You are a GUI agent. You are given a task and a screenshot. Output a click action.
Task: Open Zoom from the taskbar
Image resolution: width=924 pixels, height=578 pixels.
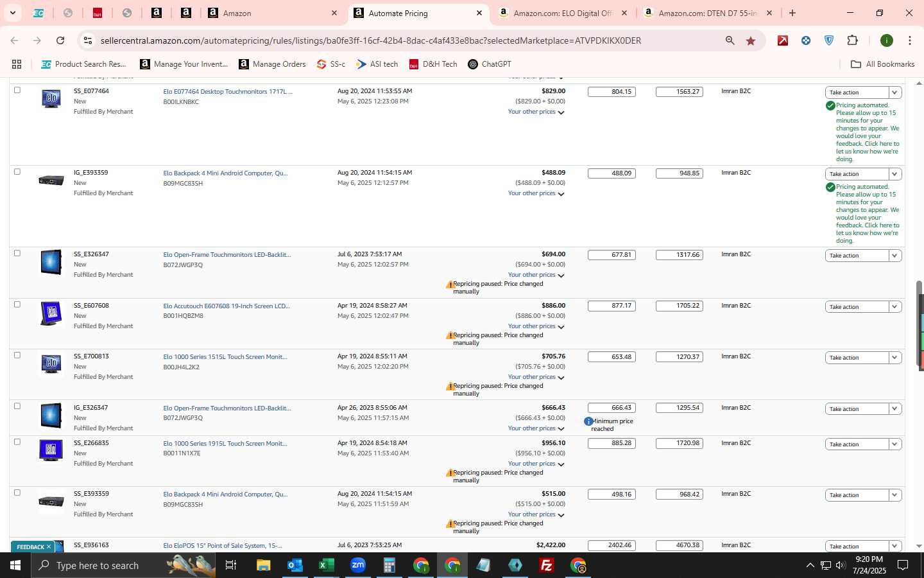click(x=358, y=565)
